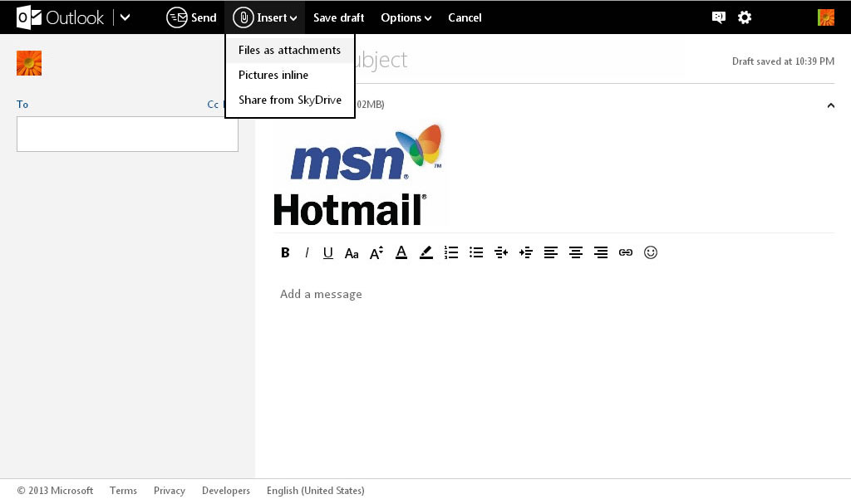Image resolution: width=851 pixels, height=504 pixels.
Task: Open the Terms link
Action: tap(123, 491)
